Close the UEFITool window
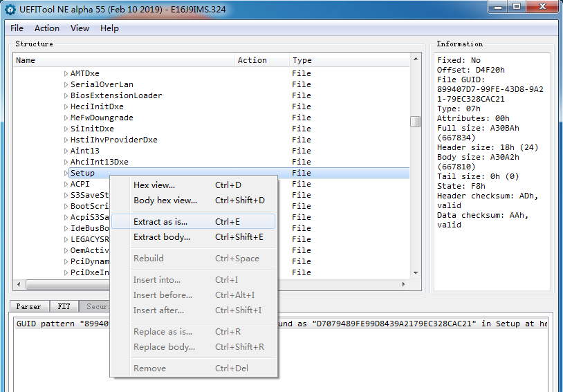The width and height of the screenshot is (563, 392). point(543,6)
